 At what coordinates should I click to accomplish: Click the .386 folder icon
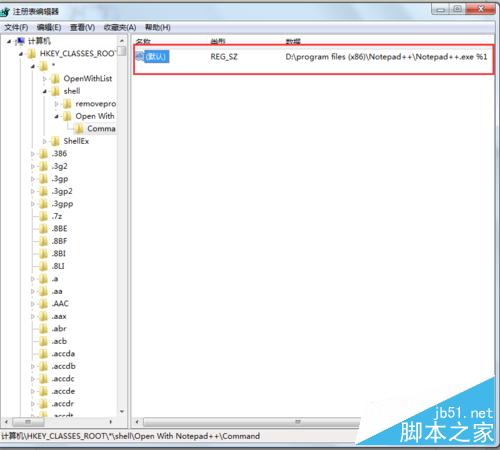(x=43, y=154)
